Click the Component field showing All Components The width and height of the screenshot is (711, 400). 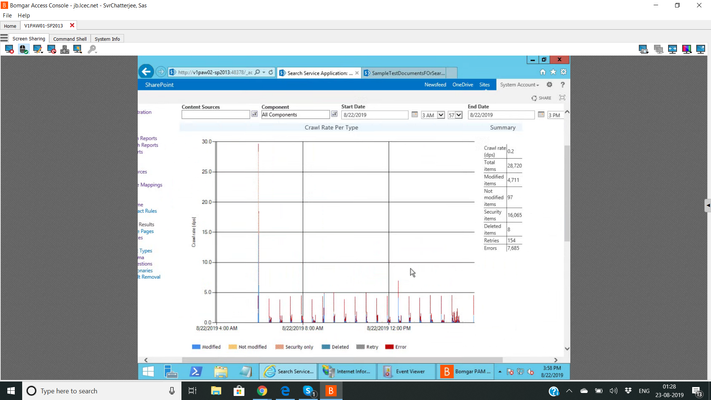point(295,115)
